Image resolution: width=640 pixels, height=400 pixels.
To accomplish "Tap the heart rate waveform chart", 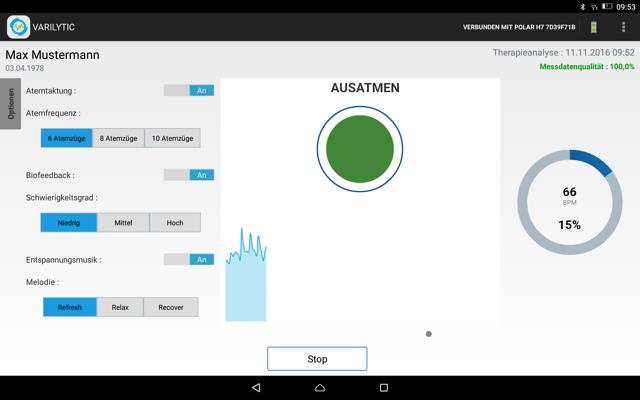I will (245, 277).
